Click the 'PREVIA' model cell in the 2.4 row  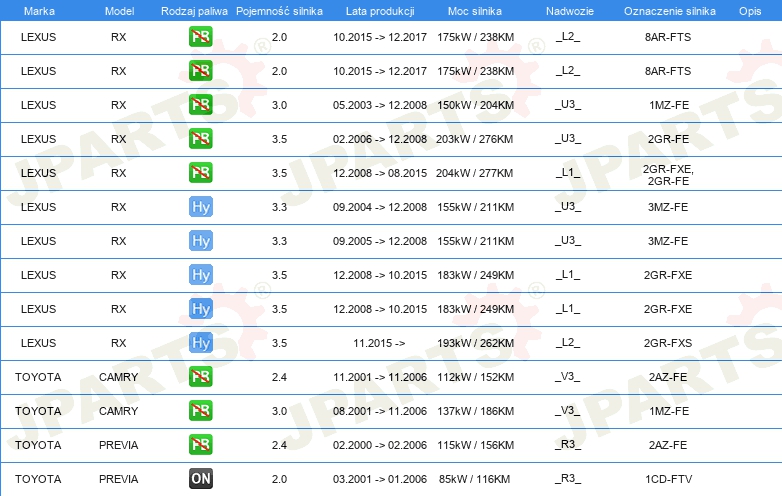click(118, 445)
